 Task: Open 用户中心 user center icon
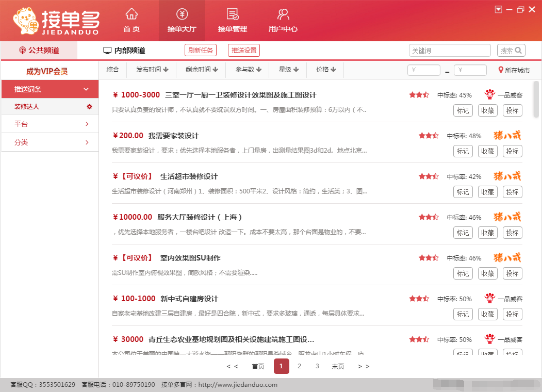[283, 14]
